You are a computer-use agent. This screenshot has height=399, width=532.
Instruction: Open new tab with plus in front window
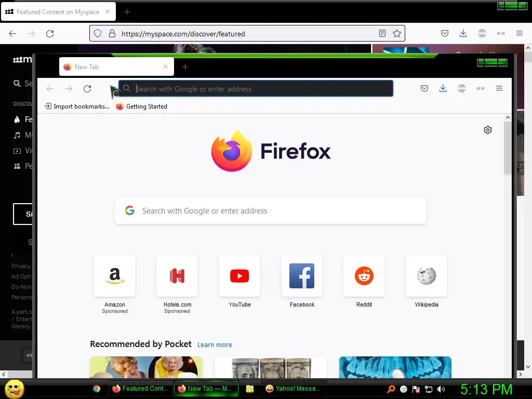point(185,67)
